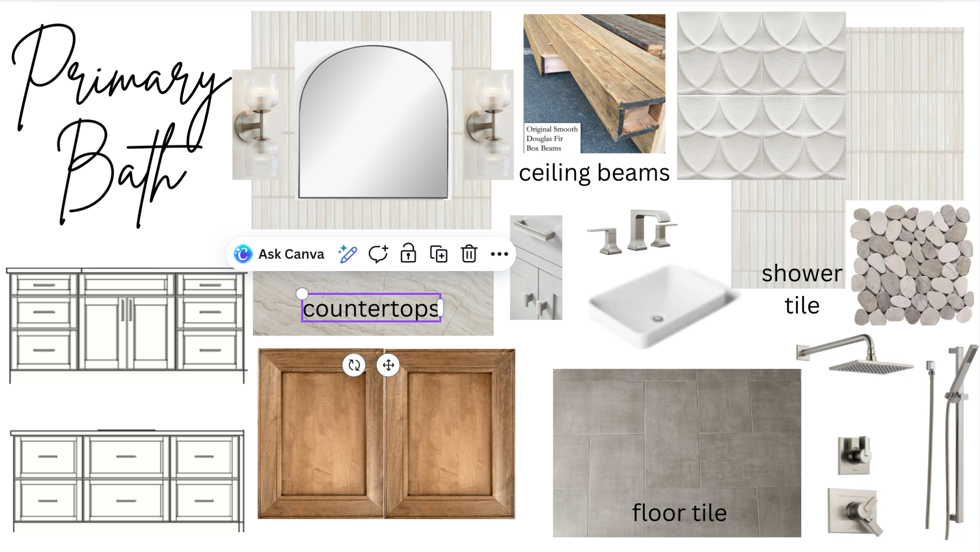Image resolution: width=980 pixels, height=552 pixels.
Task: Add a comment with speech bubble icon
Action: coord(378,254)
